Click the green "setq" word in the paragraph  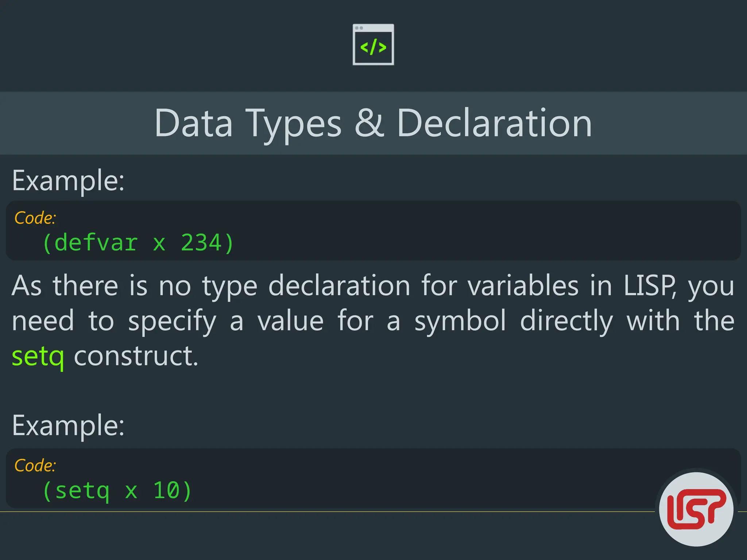tap(38, 356)
